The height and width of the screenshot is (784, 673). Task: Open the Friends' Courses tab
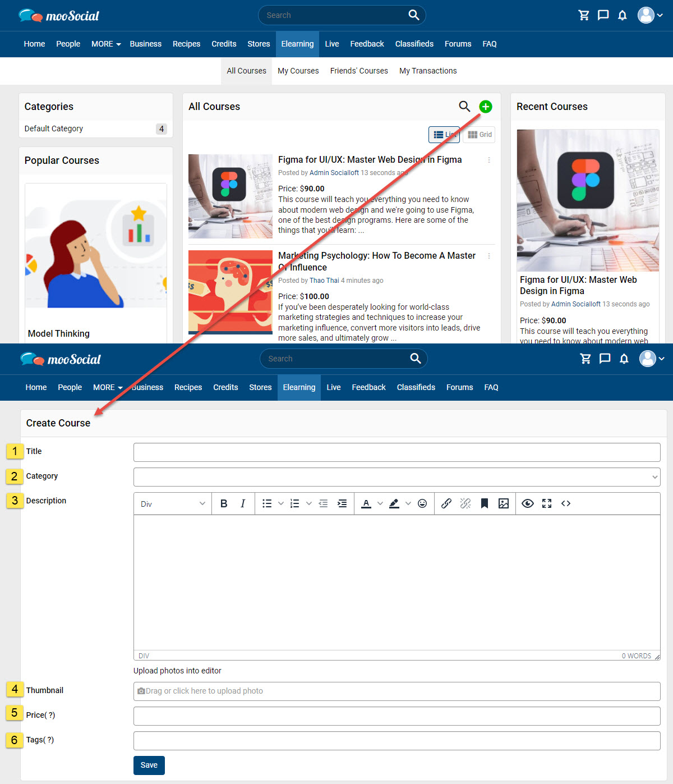[359, 71]
